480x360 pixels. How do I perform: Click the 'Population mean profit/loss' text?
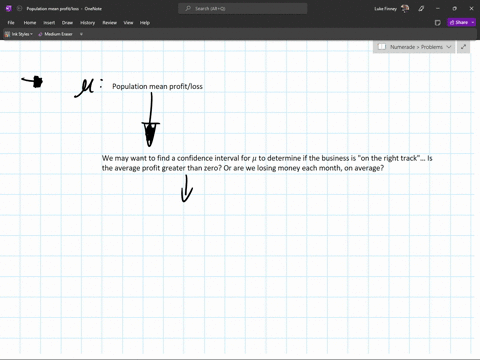click(x=157, y=86)
